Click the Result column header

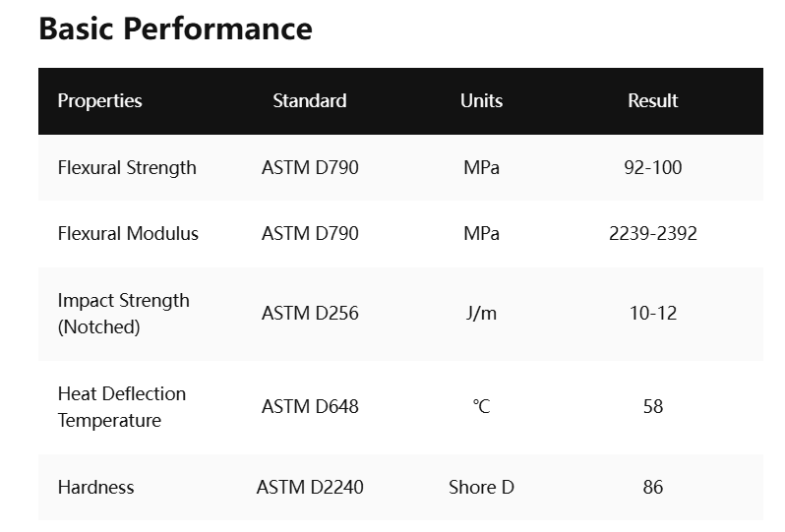coord(653,101)
